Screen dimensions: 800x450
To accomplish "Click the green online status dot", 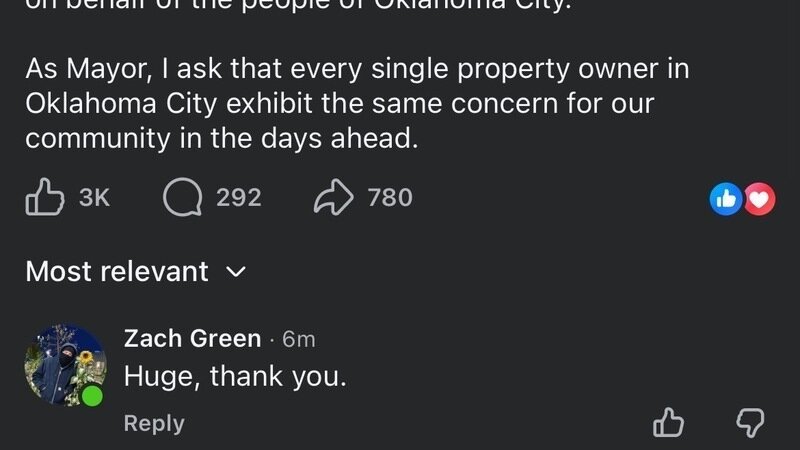I will tap(92, 396).
